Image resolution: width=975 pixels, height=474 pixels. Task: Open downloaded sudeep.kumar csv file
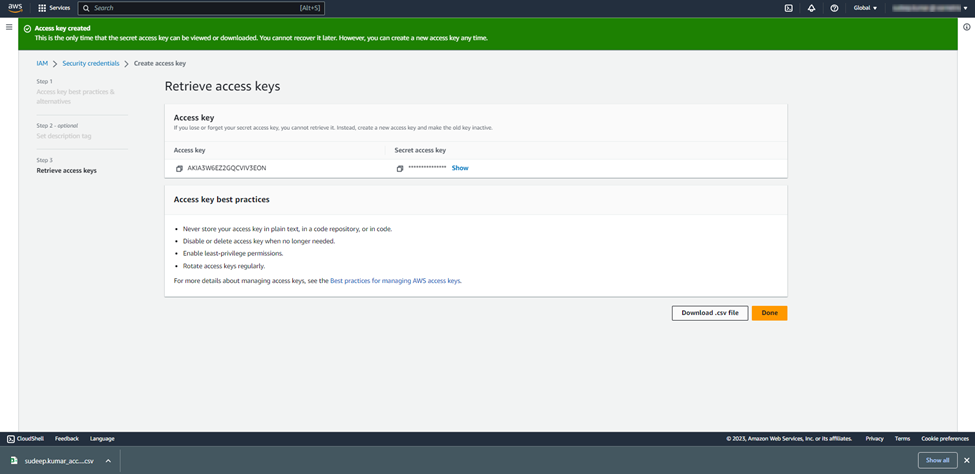pyautogui.click(x=52, y=461)
